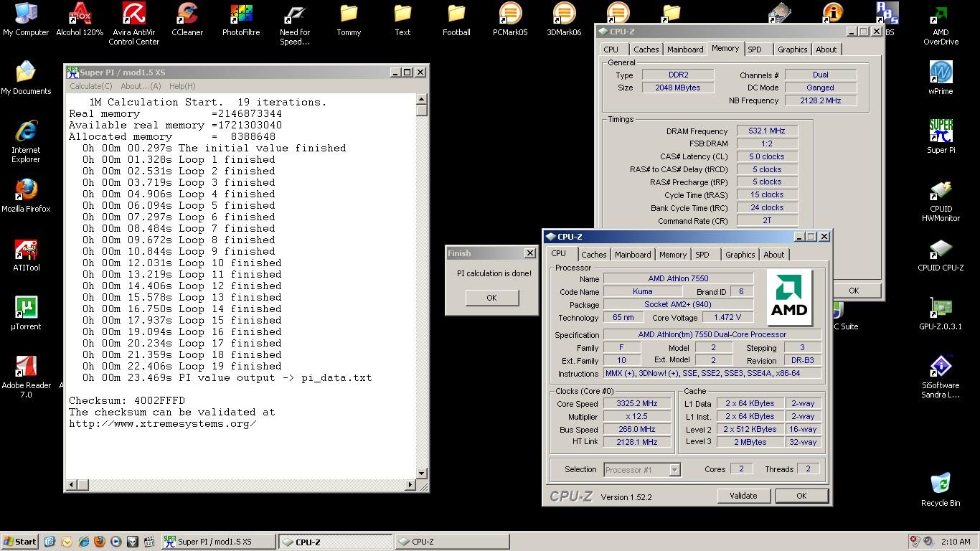Open PhotoFiltre desktop icon

(241, 19)
